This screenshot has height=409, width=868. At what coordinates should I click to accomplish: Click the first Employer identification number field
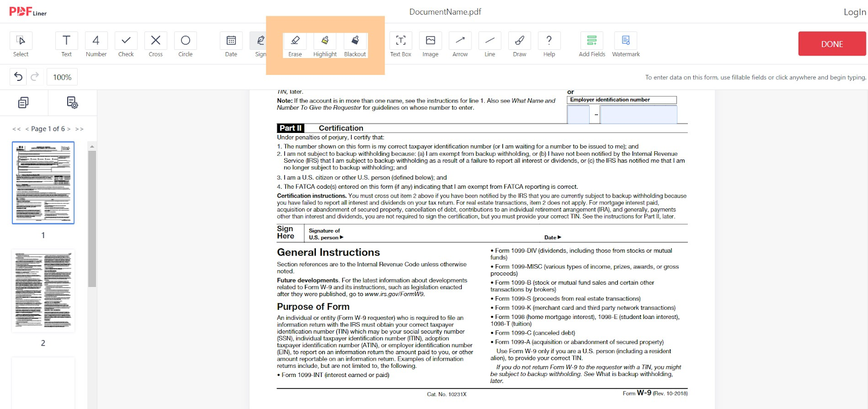point(578,114)
